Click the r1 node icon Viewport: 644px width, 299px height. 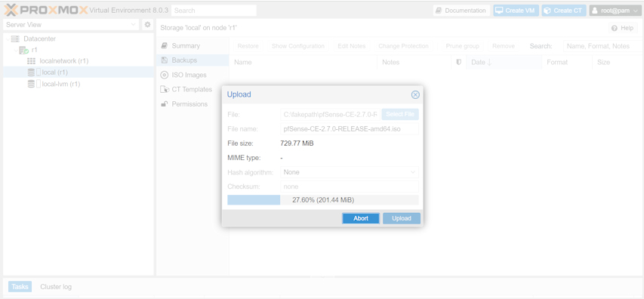coord(24,50)
